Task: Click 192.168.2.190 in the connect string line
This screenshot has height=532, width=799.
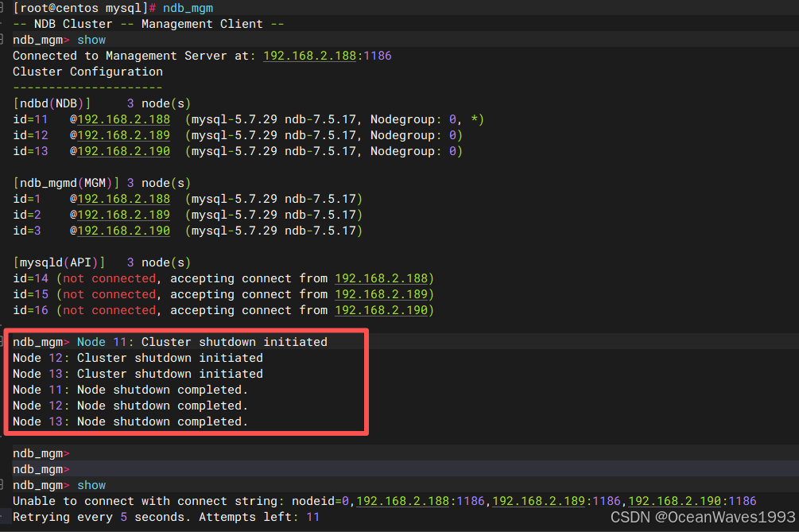Action: [x=675, y=501]
